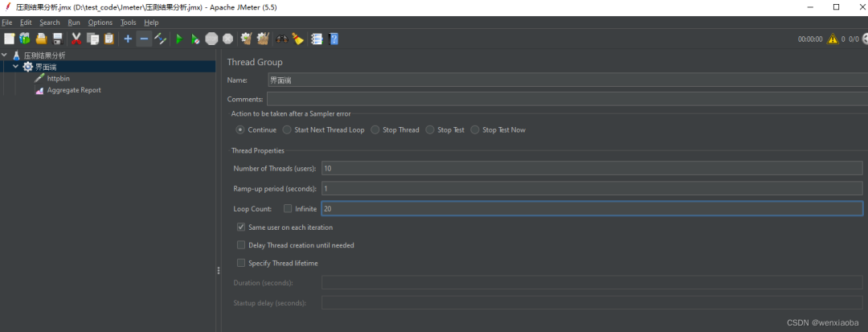This screenshot has height=332, width=868.
Task: Click the Loop Count value field
Action: (x=592, y=209)
